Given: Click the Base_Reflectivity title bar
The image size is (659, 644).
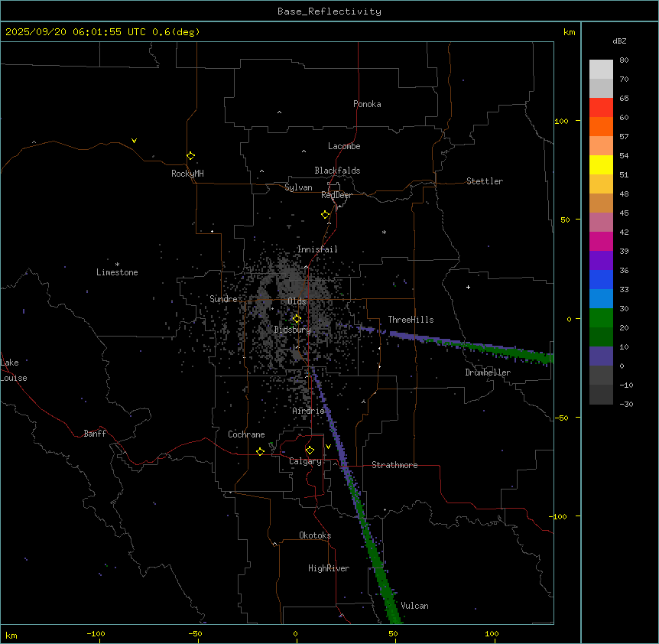Looking at the screenshot, I should click(x=329, y=11).
